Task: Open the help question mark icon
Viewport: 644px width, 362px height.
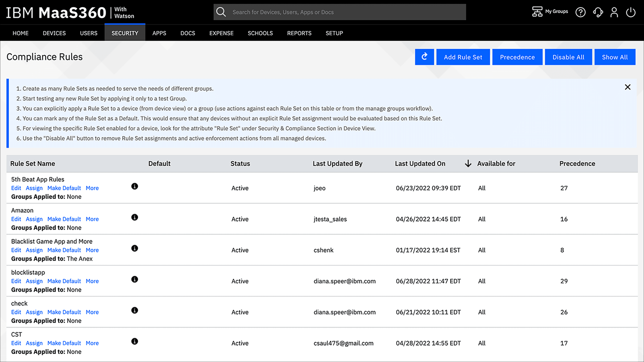Action: [580, 12]
